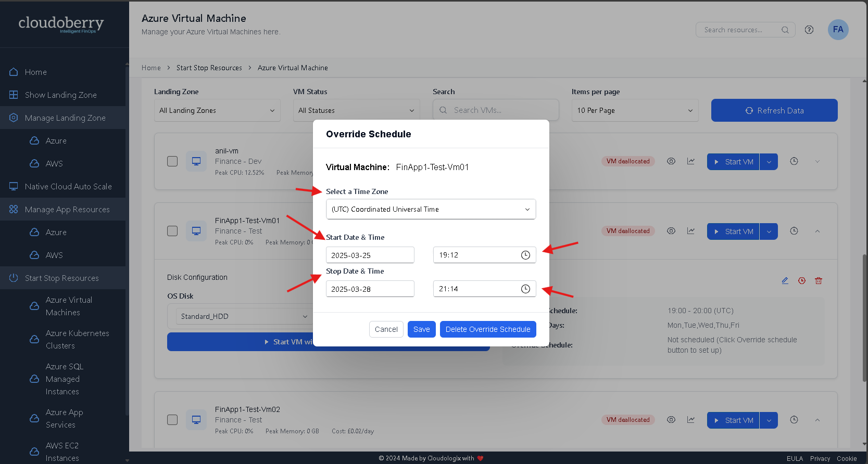Click the red override schedule clock icon
The height and width of the screenshot is (464, 868).
(x=802, y=280)
